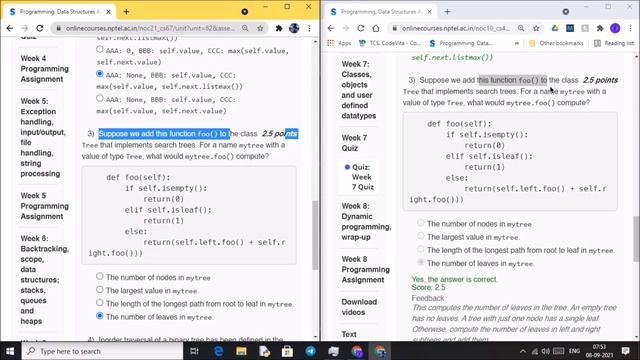Reload page in right browser window

point(361,28)
